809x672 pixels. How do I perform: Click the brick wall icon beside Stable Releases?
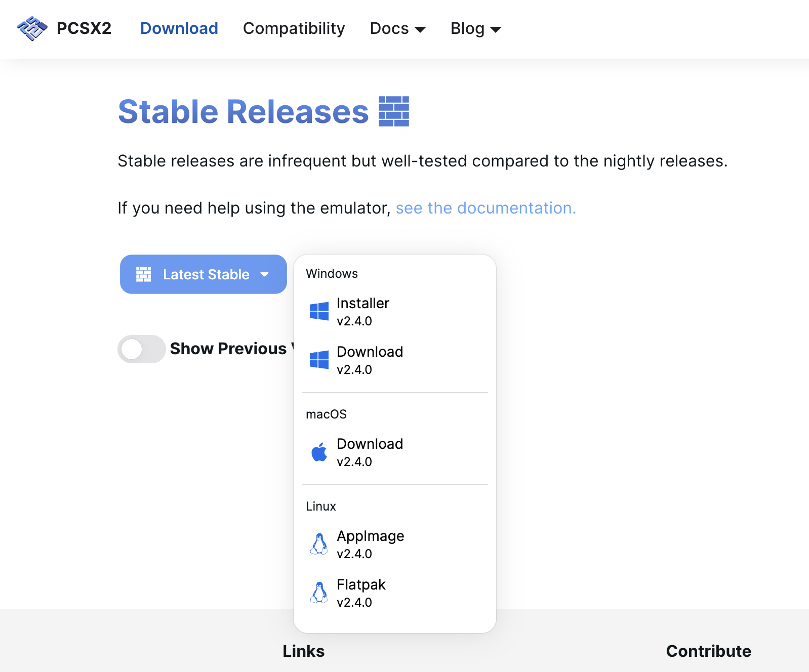pyautogui.click(x=394, y=111)
